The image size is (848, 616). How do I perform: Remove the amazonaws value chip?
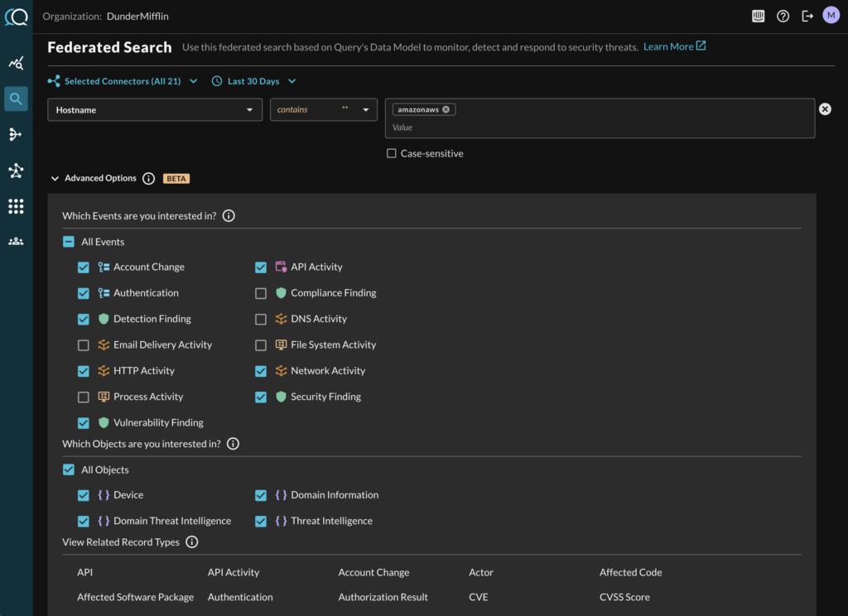pyautogui.click(x=446, y=109)
